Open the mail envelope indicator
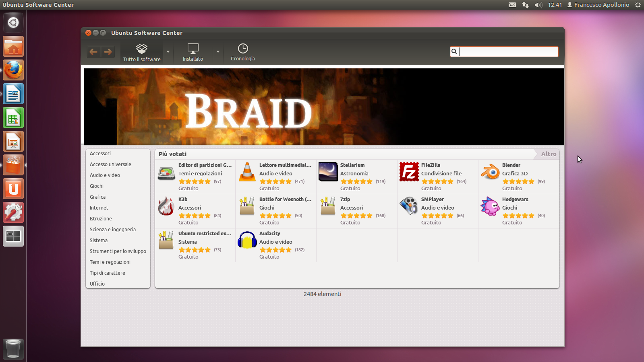644x362 pixels. click(512, 5)
